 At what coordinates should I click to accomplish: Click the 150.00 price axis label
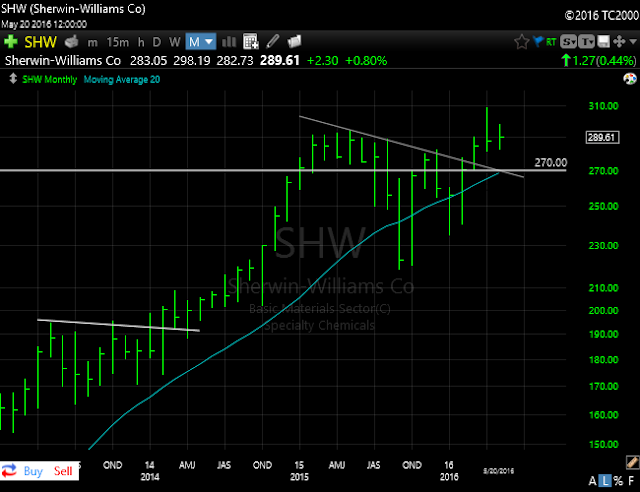pos(603,444)
